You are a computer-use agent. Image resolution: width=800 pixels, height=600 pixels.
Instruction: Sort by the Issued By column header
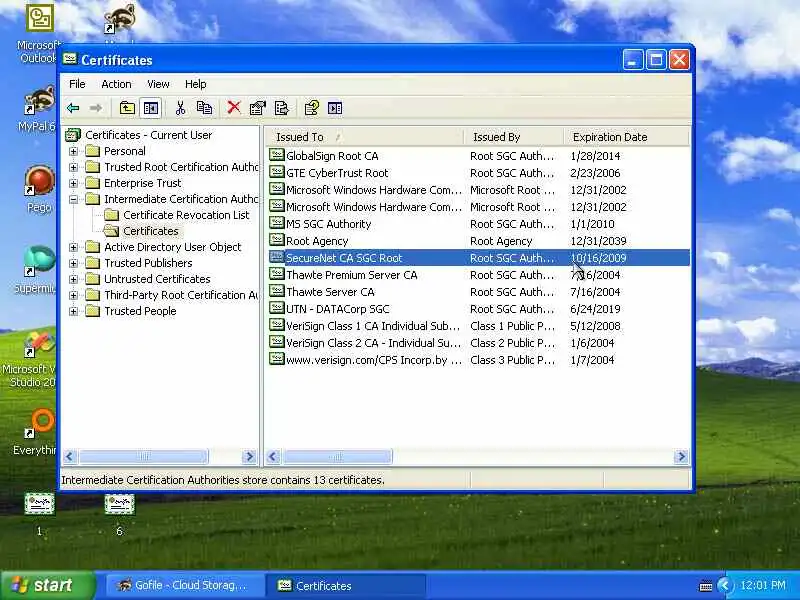click(x=514, y=137)
